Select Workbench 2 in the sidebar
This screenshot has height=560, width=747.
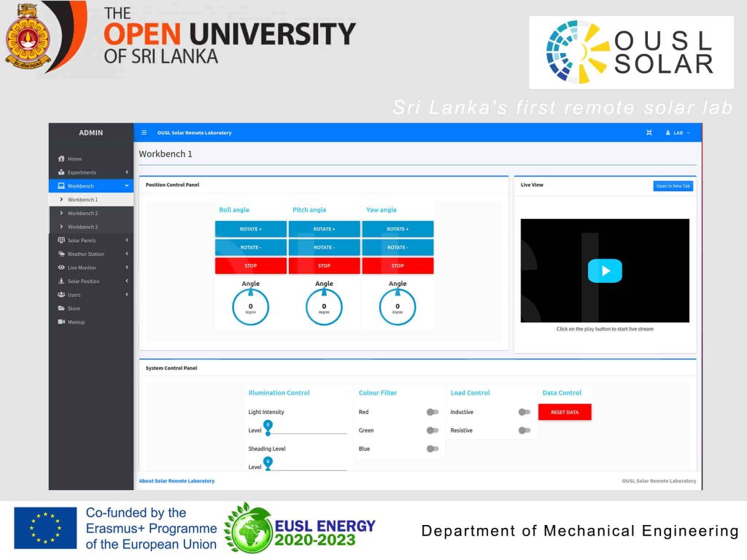tap(91, 214)
